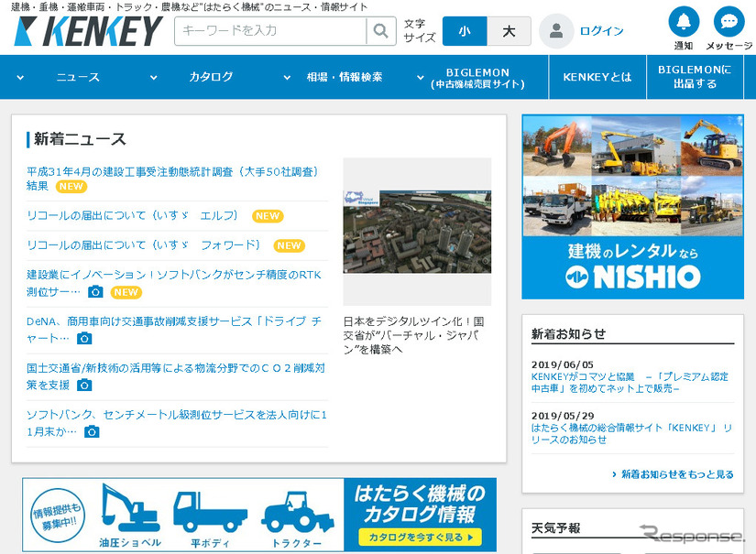Viewport: 756px width, 554px height.
Task: Click the 油圧ショベル excavator icon
Action: tap(130, 507)
